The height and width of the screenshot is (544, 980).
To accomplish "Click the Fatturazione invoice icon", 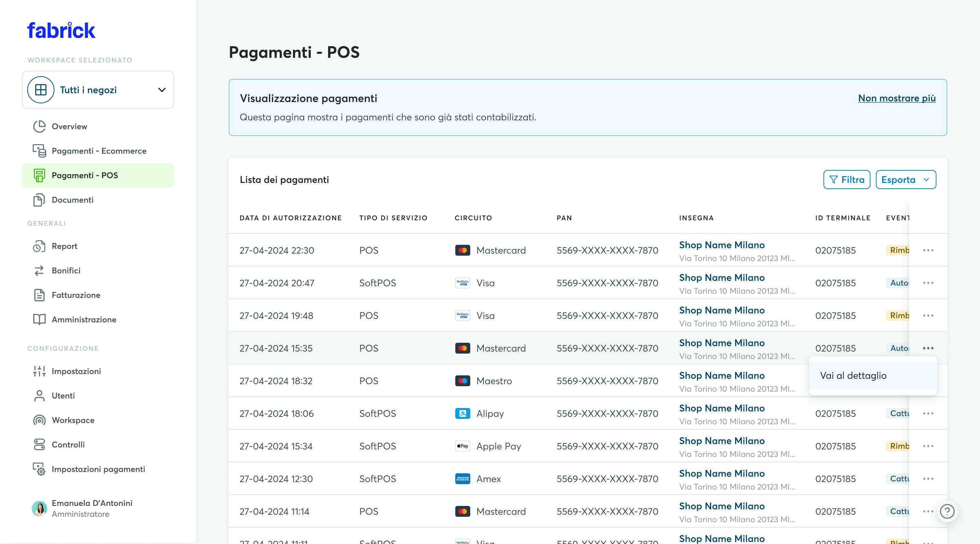I will point(39,295).
